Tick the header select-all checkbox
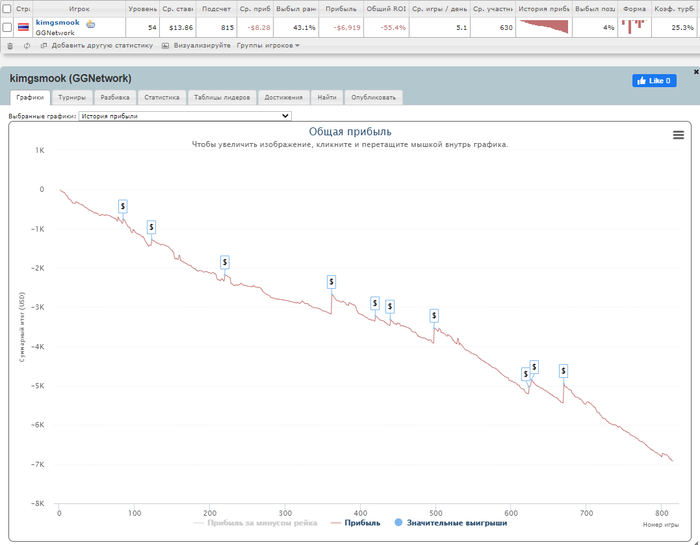 7,8
